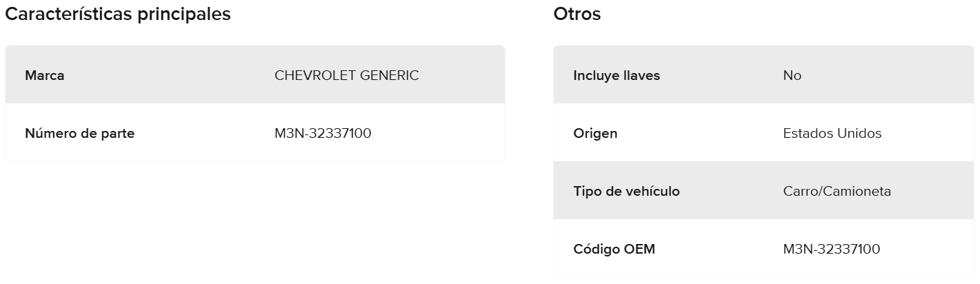Click the empty middle of the Tipo de vehículo row
Viewport: 980px width, 284px height.
coord(731,191)
